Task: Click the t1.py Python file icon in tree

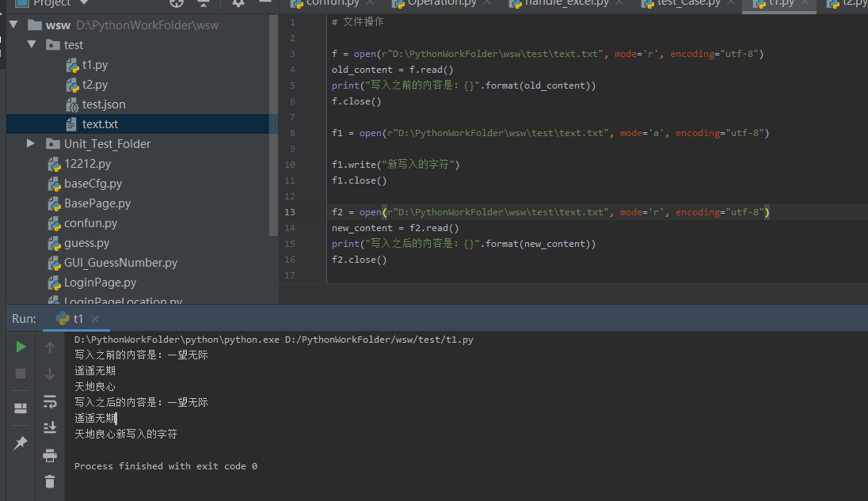Action: tap(72, 65)
